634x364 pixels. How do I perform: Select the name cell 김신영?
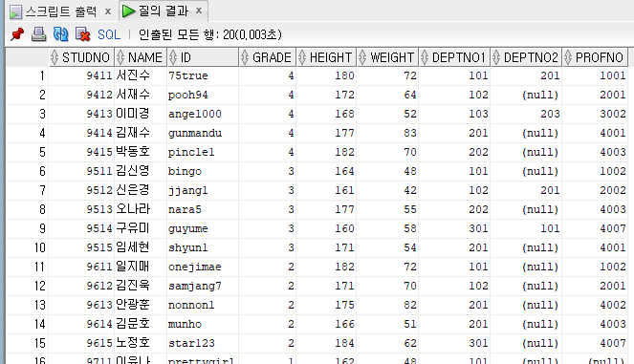coord(141,171)
